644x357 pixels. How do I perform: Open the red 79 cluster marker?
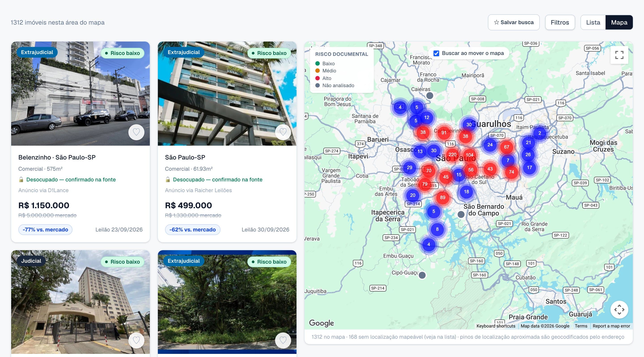425,184
